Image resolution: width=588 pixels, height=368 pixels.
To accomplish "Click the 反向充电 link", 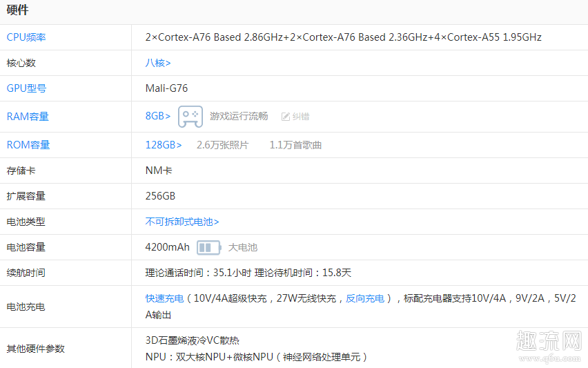I will coord(365,298).
